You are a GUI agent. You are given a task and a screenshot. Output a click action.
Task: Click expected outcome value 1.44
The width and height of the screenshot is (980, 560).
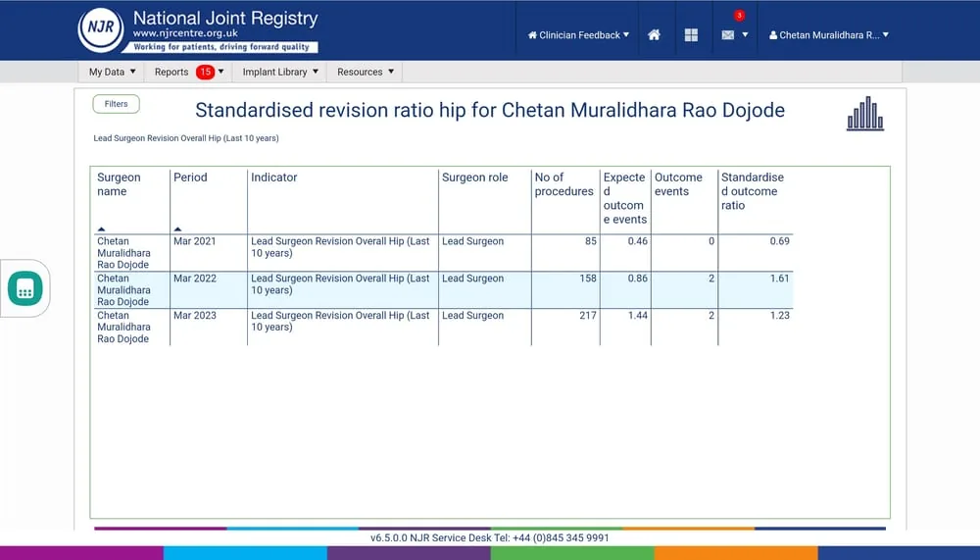point(638,315)
